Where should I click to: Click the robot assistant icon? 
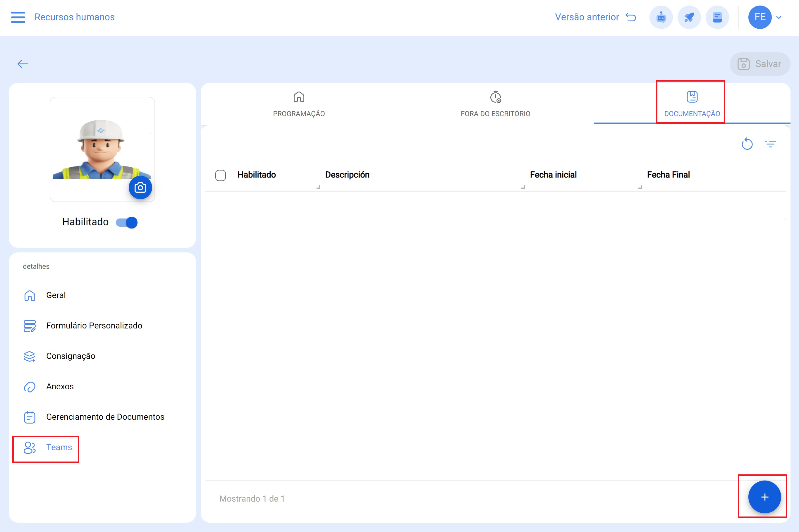tap(661, 17)
